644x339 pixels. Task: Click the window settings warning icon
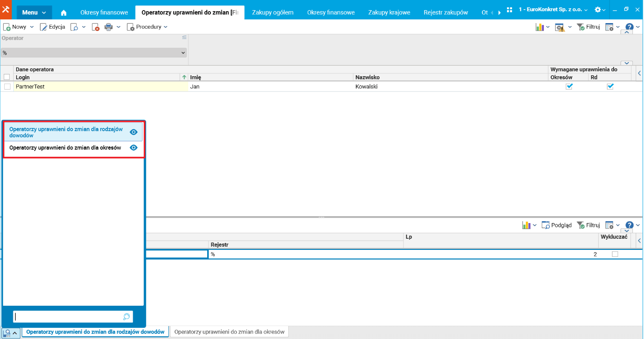(x=560, y=27)
